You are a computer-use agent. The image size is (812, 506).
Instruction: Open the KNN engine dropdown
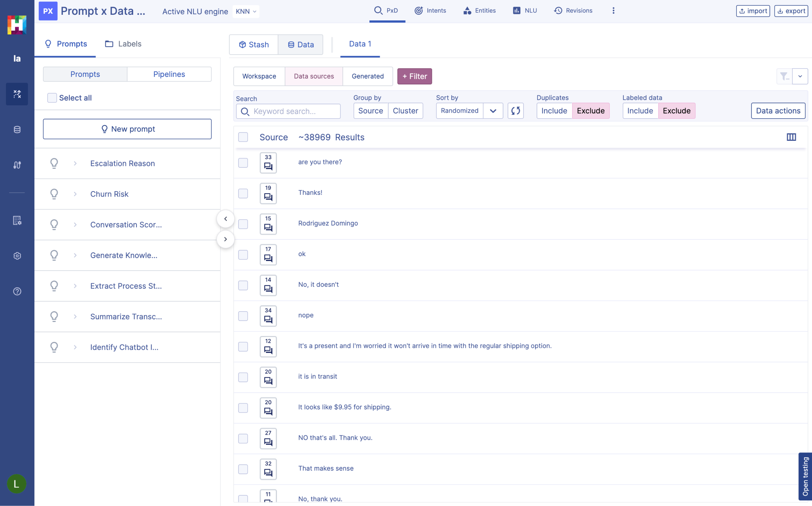click(246, 10)
